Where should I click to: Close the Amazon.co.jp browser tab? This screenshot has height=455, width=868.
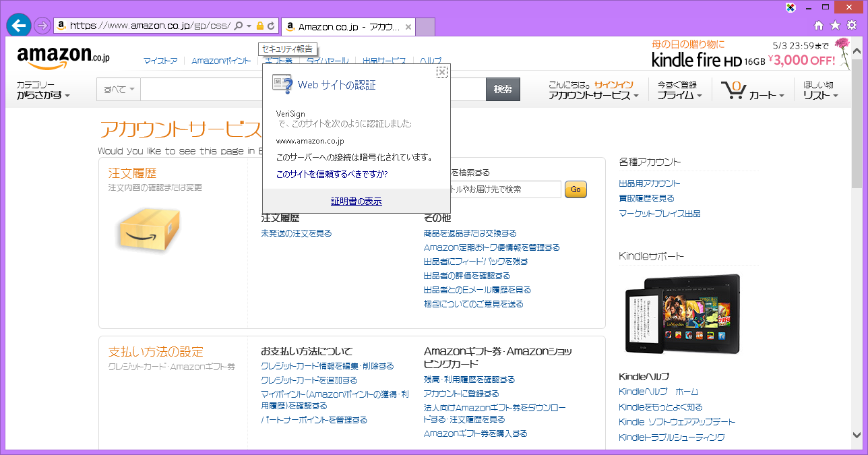(x=408, y=27)
